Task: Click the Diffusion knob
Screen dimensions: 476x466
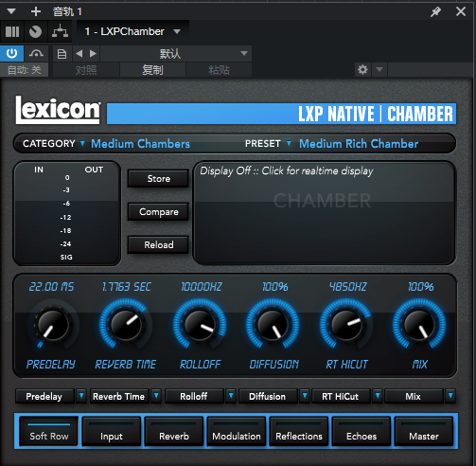Action: coord(273,325)
